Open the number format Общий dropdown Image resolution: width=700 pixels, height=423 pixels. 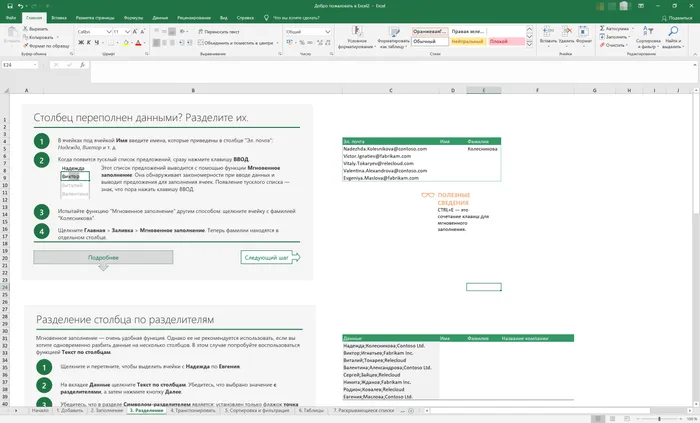[x=328, y=32]
